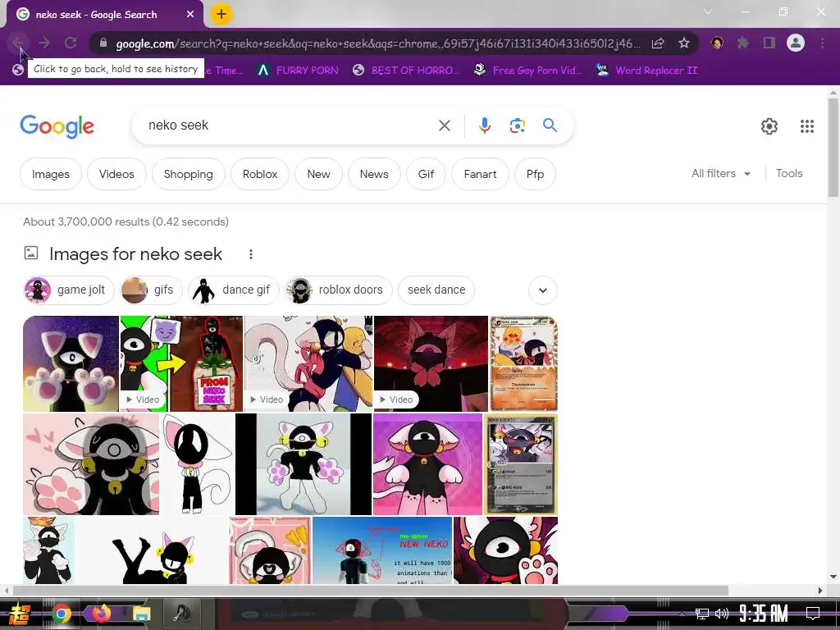The image size is (840, 630).
Task: Open the FROM NEKO SEEK video thumbnail
Action: pyautogui.click(x=181, y=363)
